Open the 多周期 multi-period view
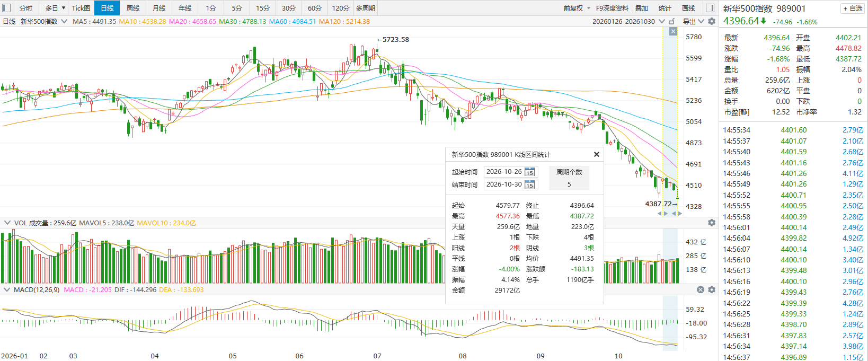This screenshot has height=361, width=868. pos(366,8)
